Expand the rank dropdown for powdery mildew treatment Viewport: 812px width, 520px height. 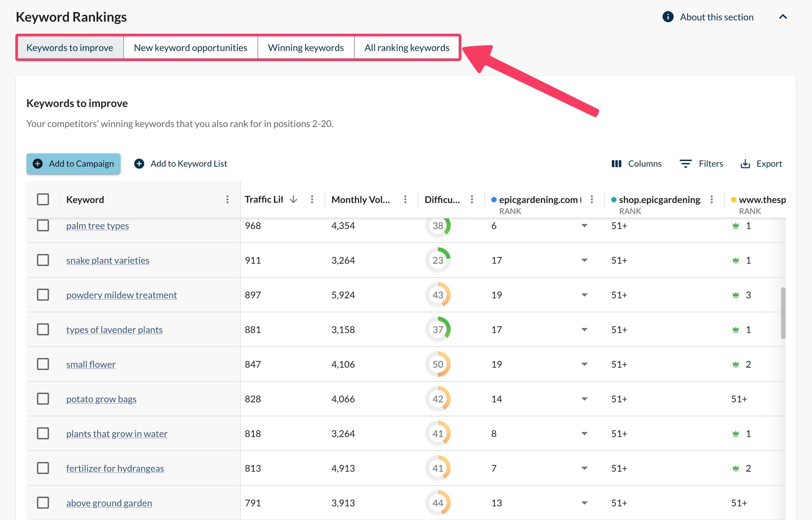[584, 295]
